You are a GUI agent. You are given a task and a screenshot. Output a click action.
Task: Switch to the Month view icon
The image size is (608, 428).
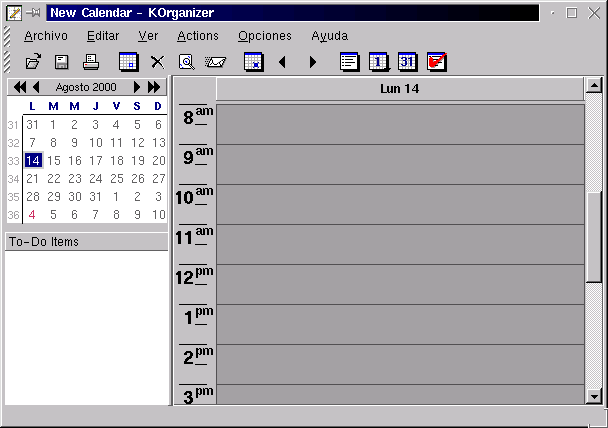(x=407, y=62)
